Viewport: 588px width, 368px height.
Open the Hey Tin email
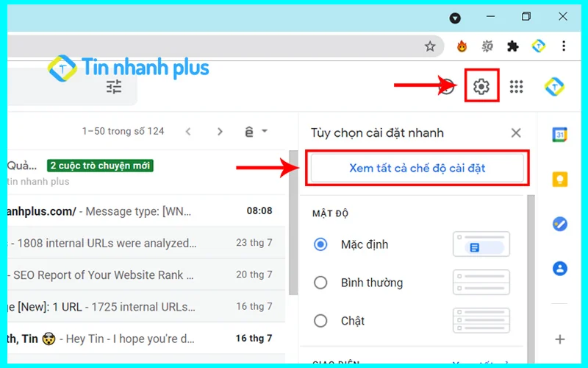point(146,339)
